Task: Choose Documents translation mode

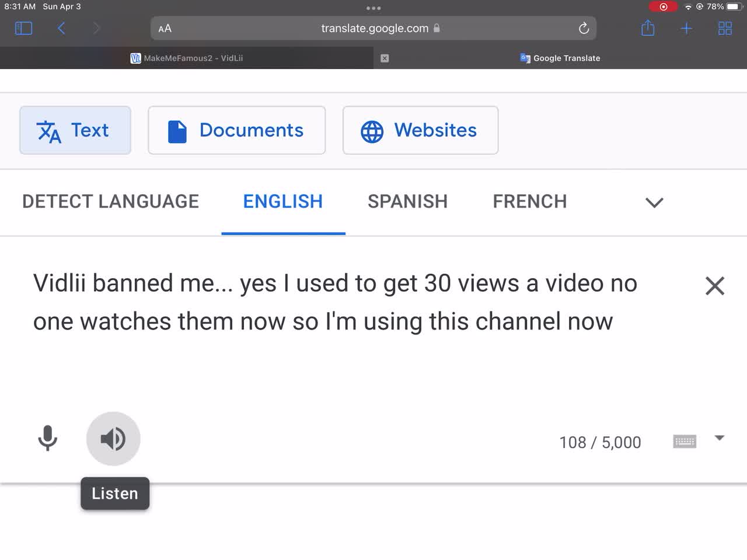Action: pyautogui.click(x=237, y=130)
